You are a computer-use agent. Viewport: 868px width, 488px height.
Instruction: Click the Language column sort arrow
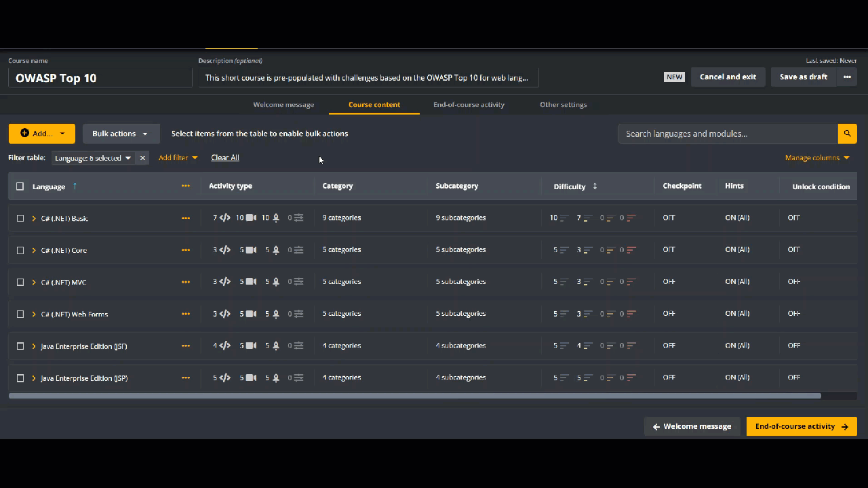pos(75,186)
